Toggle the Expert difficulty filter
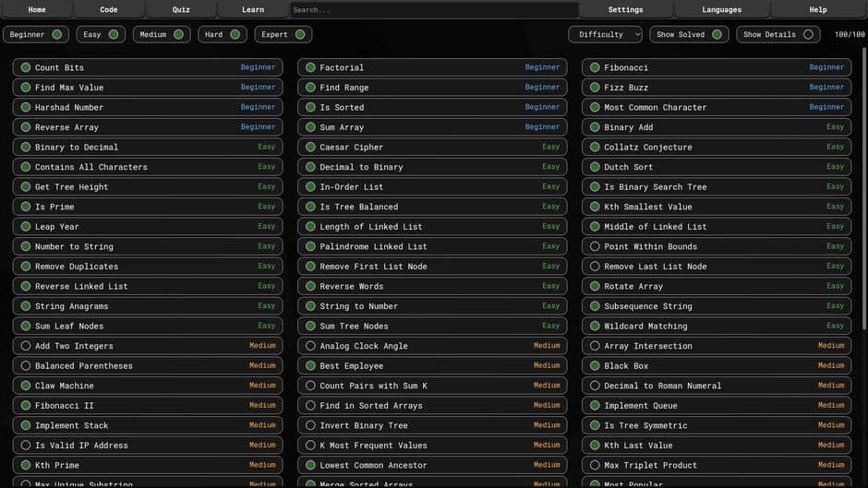The height and width of the screenshot is (488, 868). click(x=283, y=34)
